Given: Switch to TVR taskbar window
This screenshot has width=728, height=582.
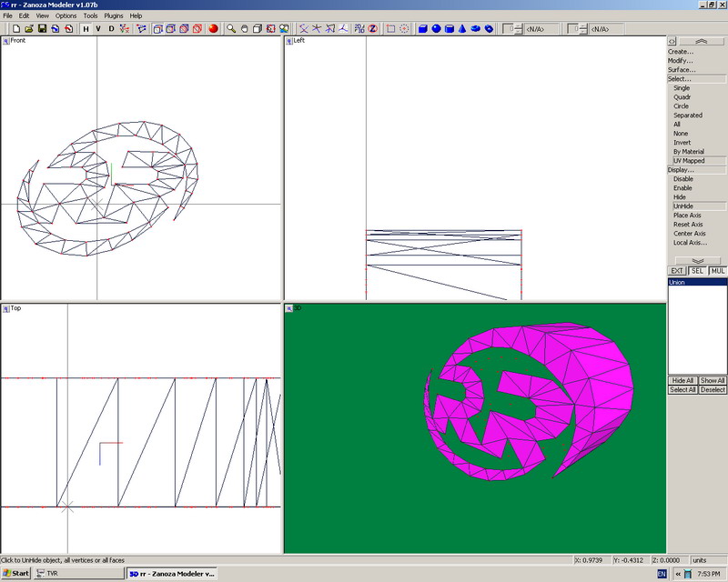Looking at the screenshot, I should [x=79, y=574].
